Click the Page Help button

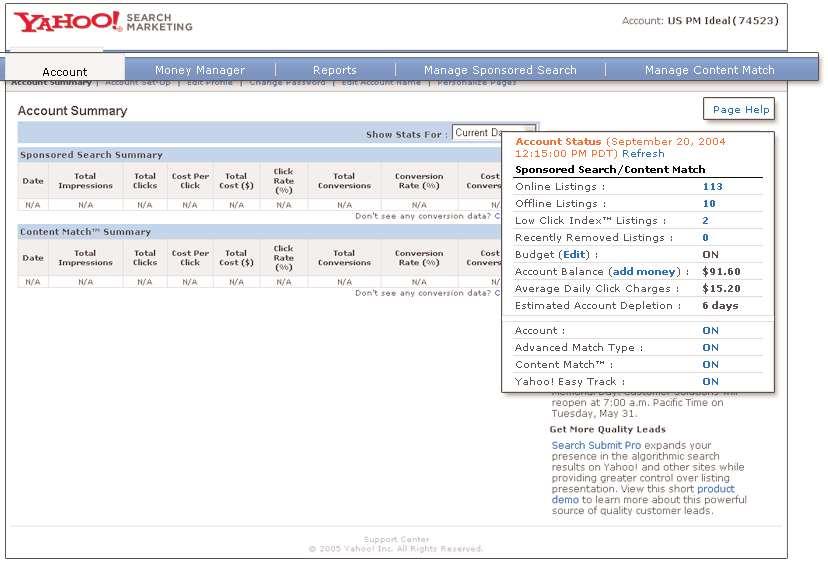point(740,110)
